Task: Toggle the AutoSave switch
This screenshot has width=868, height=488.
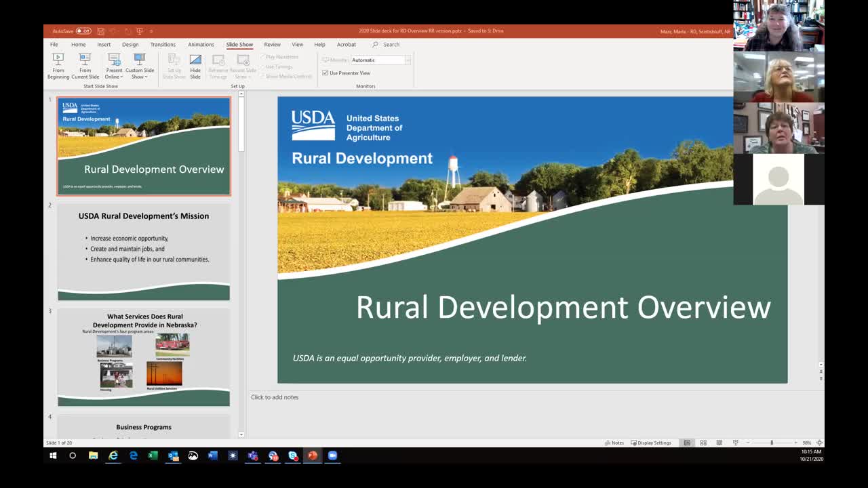Action: (83, 31)
